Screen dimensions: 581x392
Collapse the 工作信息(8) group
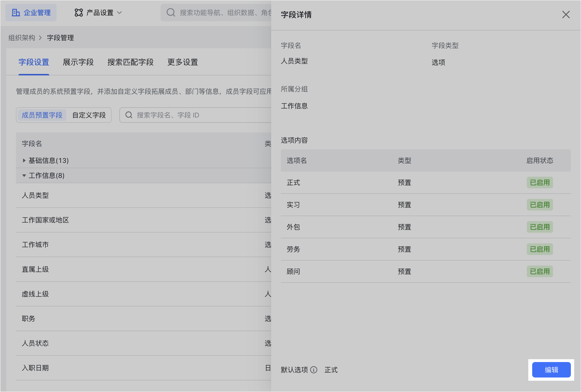(x=24, y=175)
